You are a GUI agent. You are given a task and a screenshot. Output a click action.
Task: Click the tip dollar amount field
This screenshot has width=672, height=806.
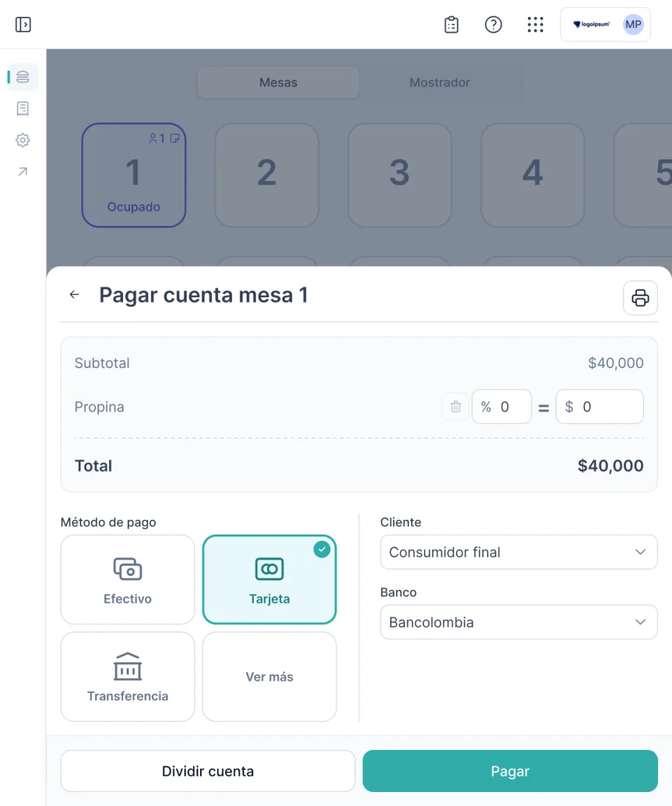599,406
